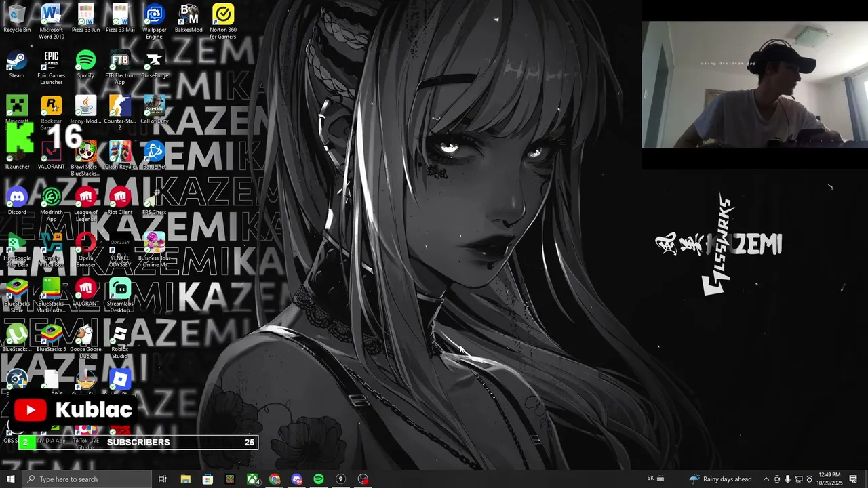This screenshot has width=868, height=488.
Task: Launch VALORANT below Opera Browser
Action: pyautogui.click(x=85, y=292)
